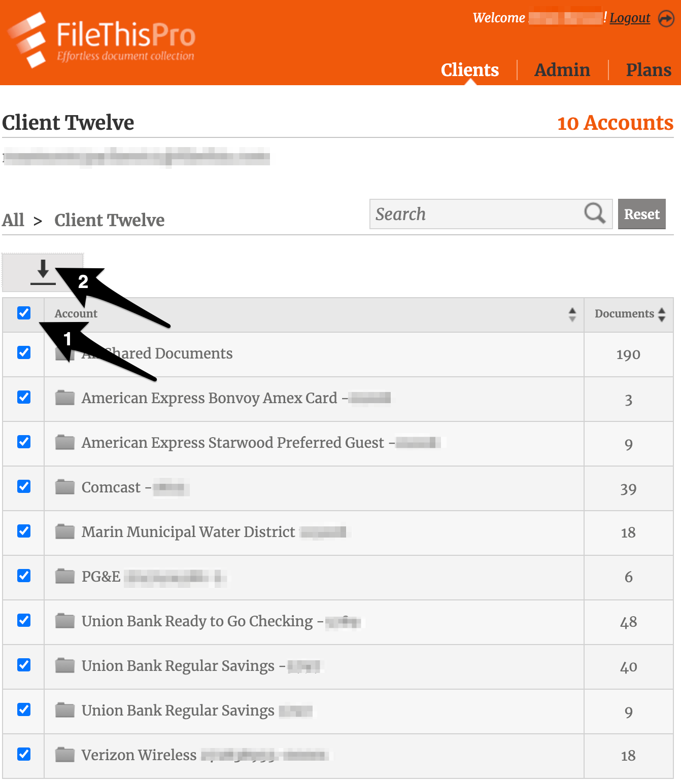
Task: Uncheck the Marin Municipal Water District checkbox
Action: pyautogui.click(x=24, y=531)
